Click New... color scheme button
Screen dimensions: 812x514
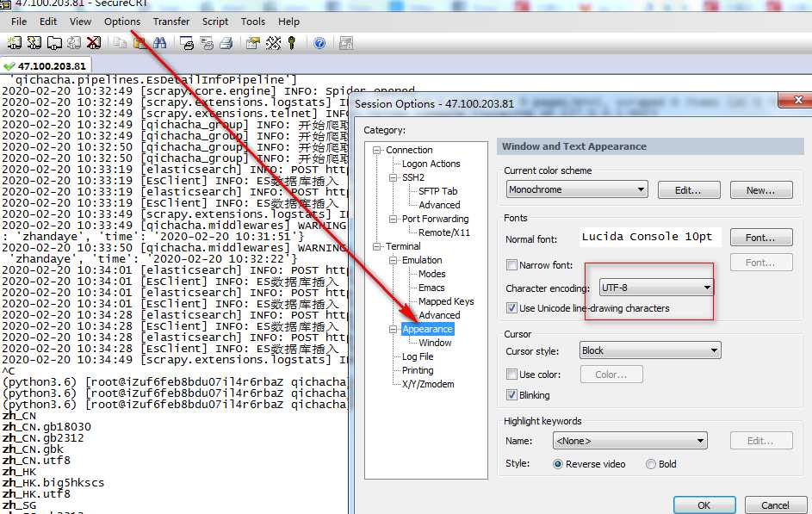pyautogui.click(x=761, y=190)
